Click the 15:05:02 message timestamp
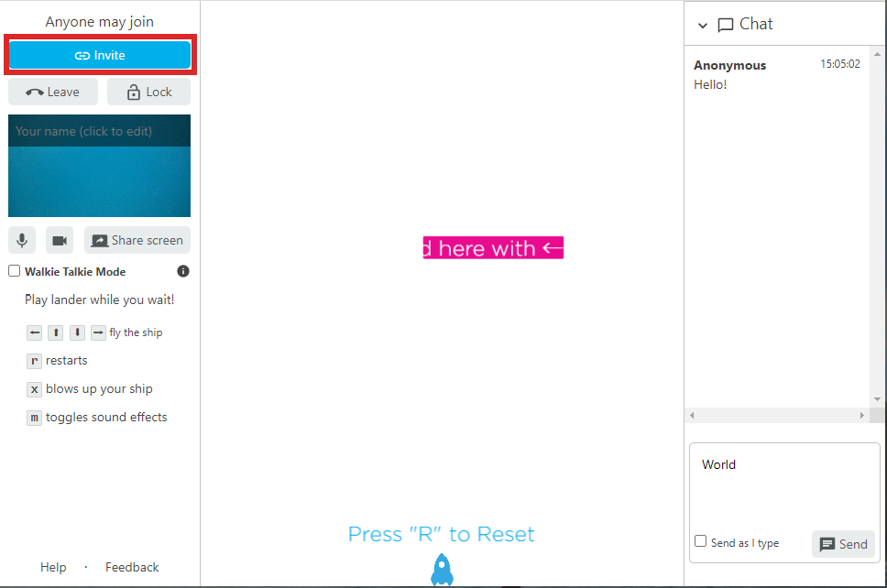Viewport: 887px width, 588px height. [x=840, y=64]
